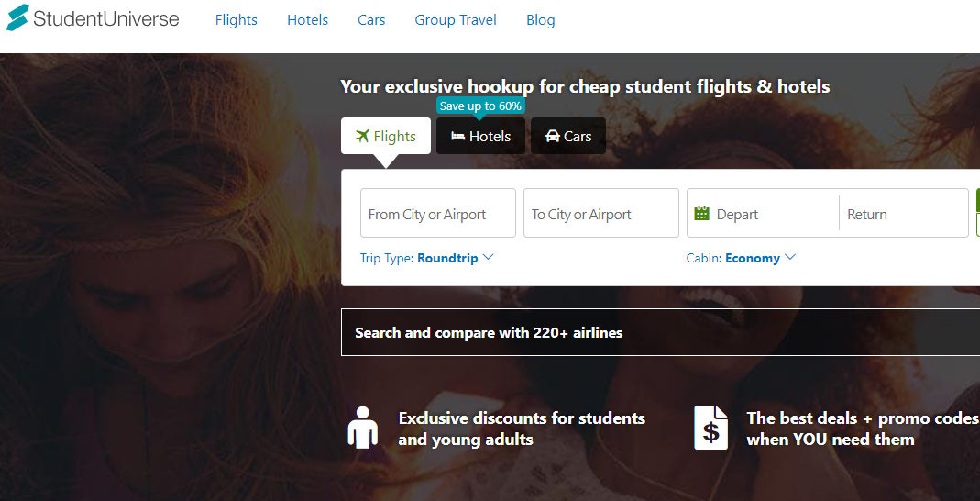The image size is (980, 501).
Task: Select the Return date field
Action: 903,214
